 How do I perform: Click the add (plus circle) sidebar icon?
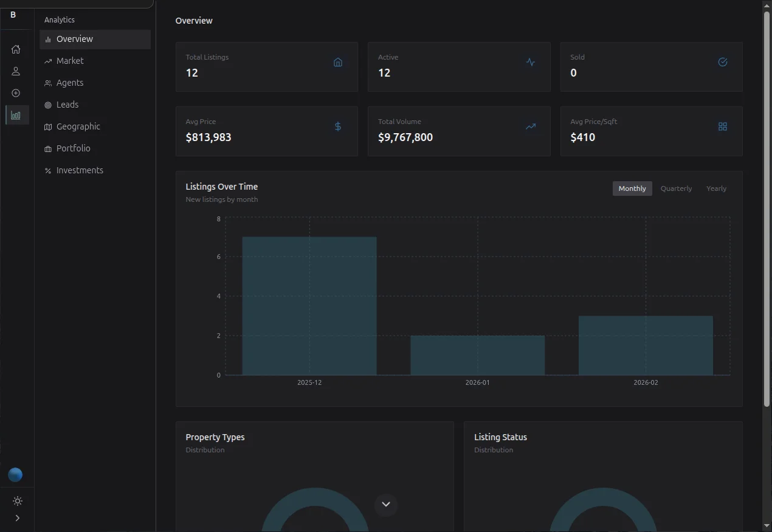16,93
